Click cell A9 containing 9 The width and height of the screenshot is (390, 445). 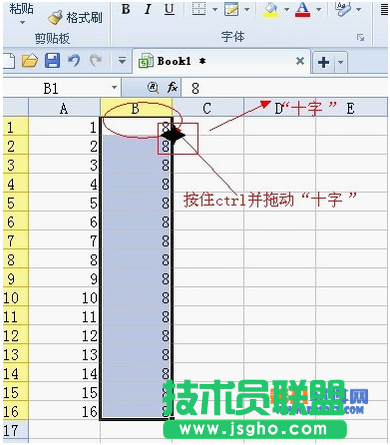[64, 278]
